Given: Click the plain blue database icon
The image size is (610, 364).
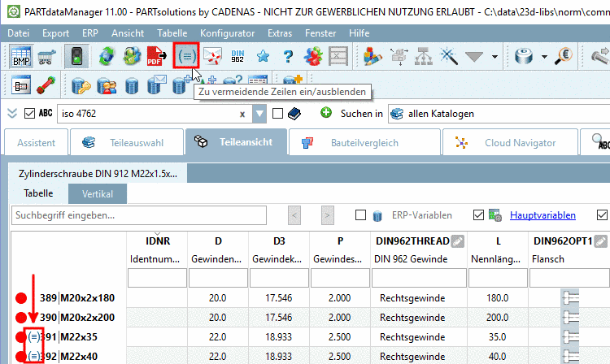Looking at the screenshot, I should [x=132, y=86].
